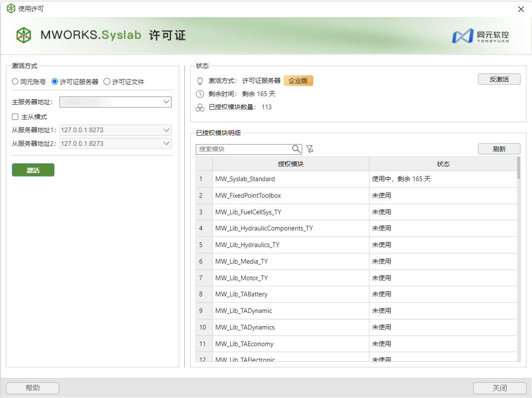532x398 pixels.
Task: Click the MWORKS Syslab cube logo
Action: click(x=24, y=35)
